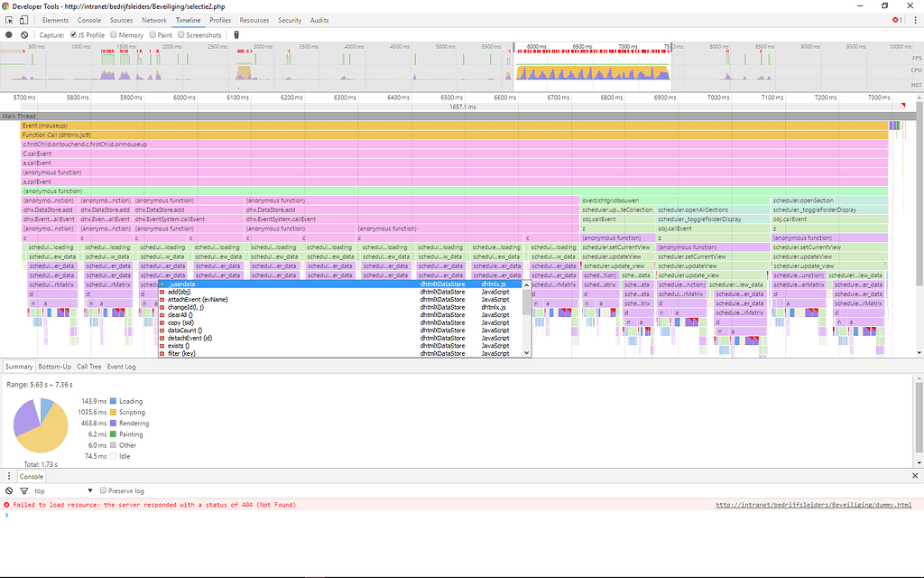Pick dataCount () from autocomplete list
This screenshot has height=578, width=924.
(x=340, y=331)
